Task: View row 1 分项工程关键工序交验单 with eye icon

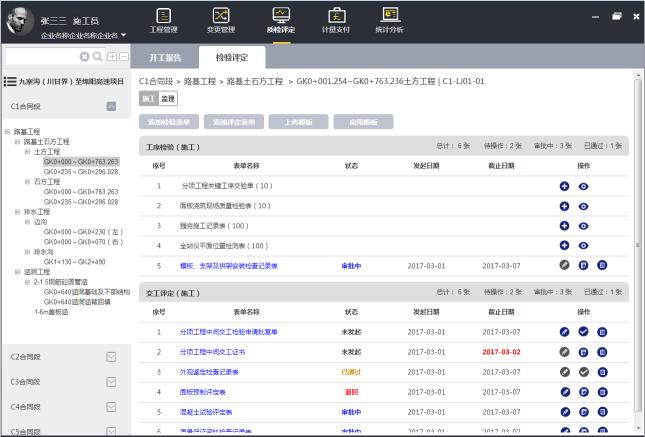Action: click(583, 186)
